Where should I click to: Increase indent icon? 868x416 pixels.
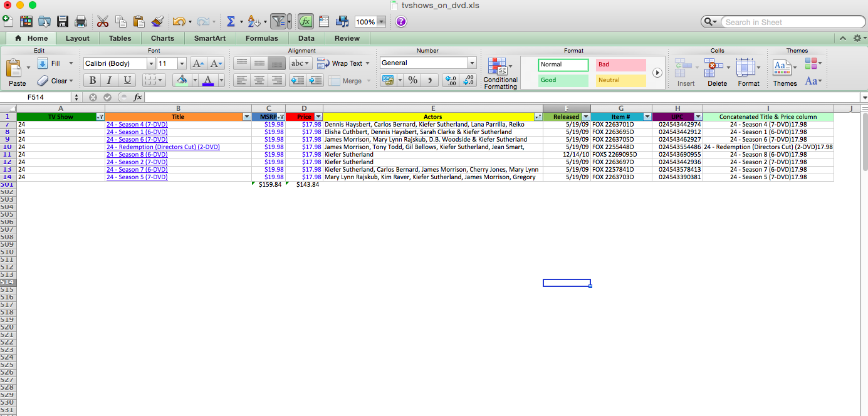(315, 80)
